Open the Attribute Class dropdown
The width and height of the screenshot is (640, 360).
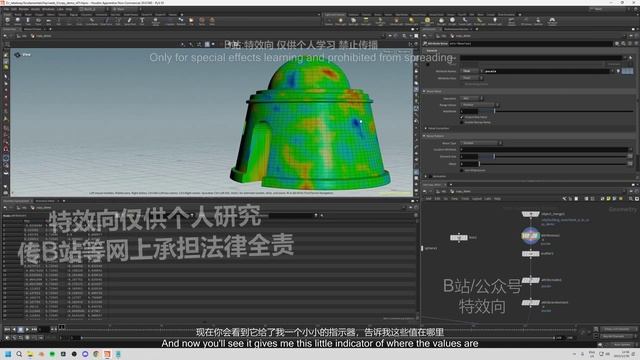(471, 78)
